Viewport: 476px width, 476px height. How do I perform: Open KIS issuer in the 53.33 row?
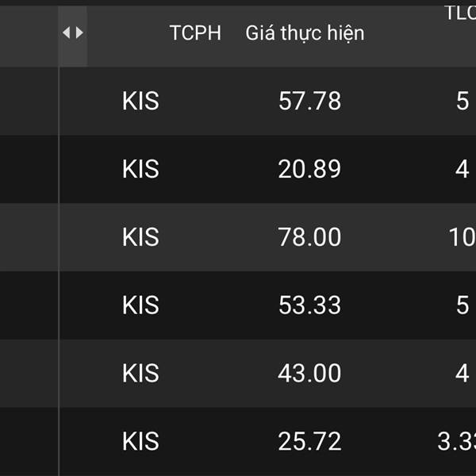coord(140,305)
